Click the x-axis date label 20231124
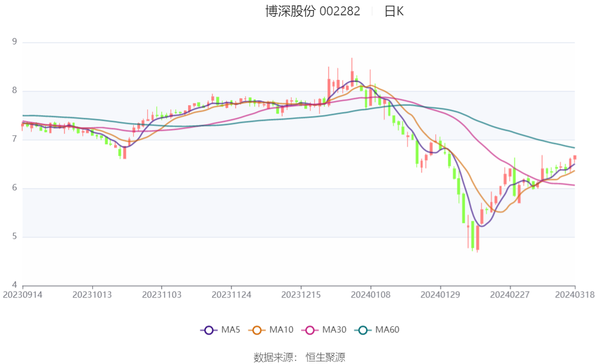 231,295
